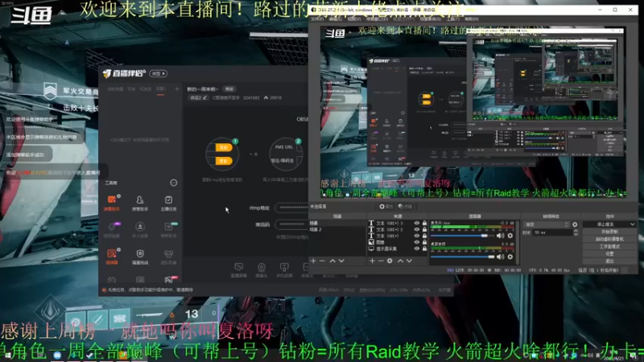Click 退出 in OBS controls

pos(609,261)
